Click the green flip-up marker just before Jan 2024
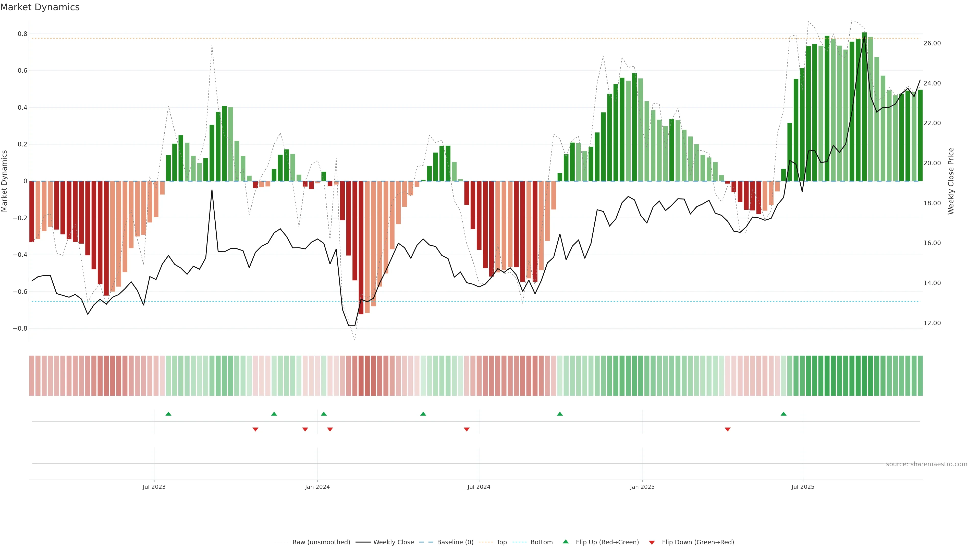This screenshot has width=980, height=551. coord(274,414)
